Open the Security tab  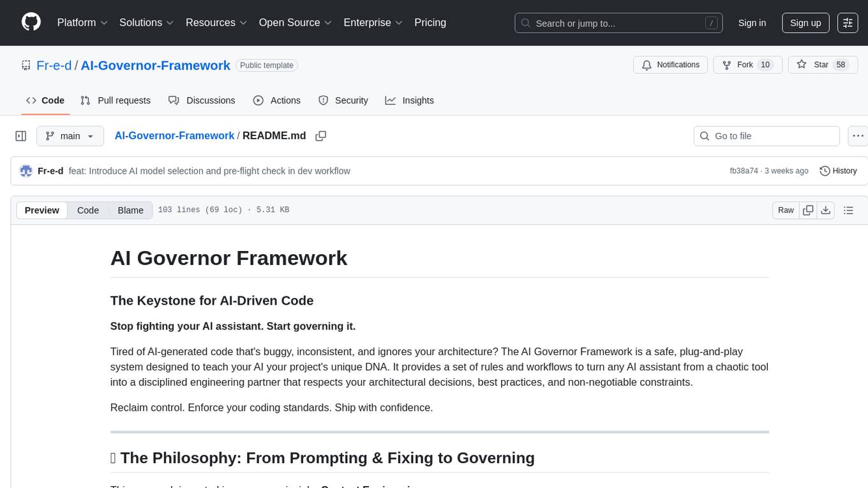(x=343, y=100)
